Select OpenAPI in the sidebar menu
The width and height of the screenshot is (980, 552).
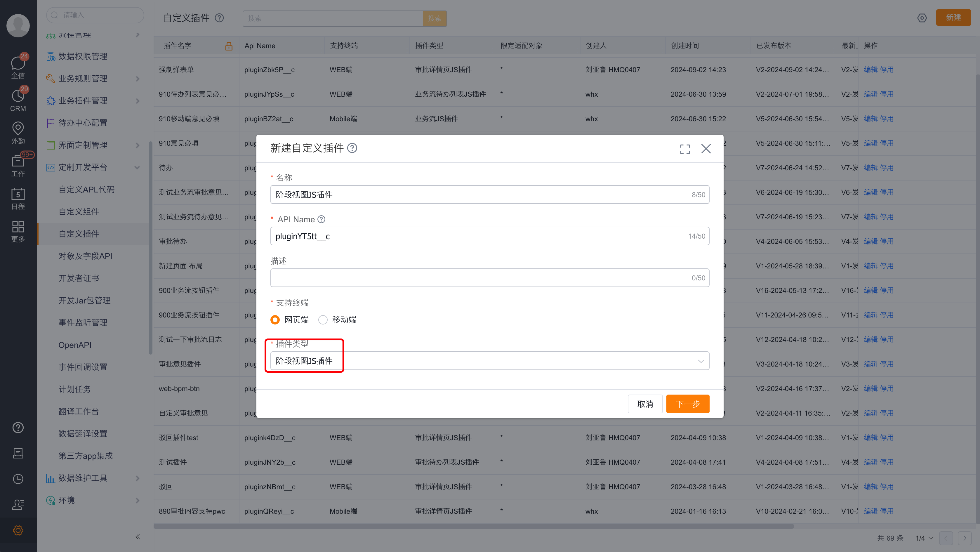click(75, 345)
